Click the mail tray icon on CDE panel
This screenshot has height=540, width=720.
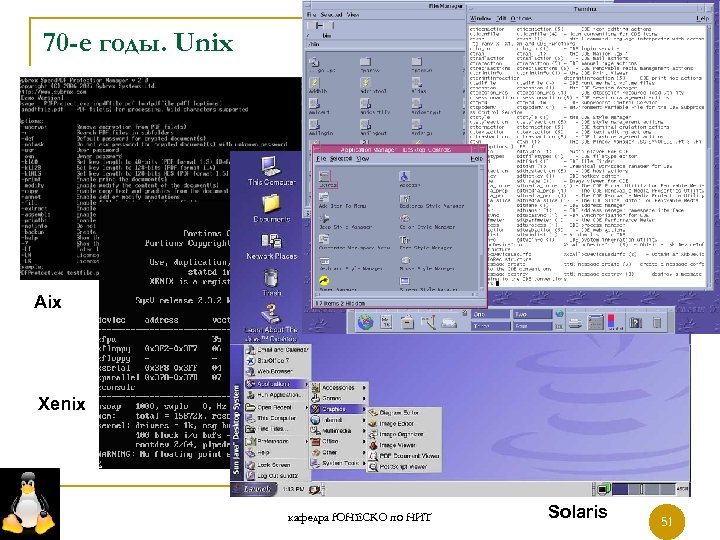click(x=449, y=323)
